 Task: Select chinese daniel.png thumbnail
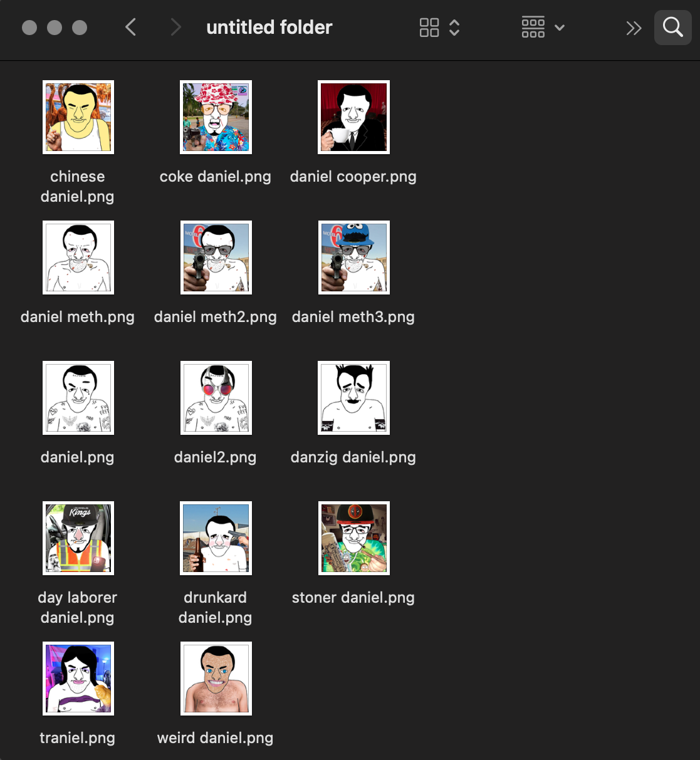click(78, 117)
